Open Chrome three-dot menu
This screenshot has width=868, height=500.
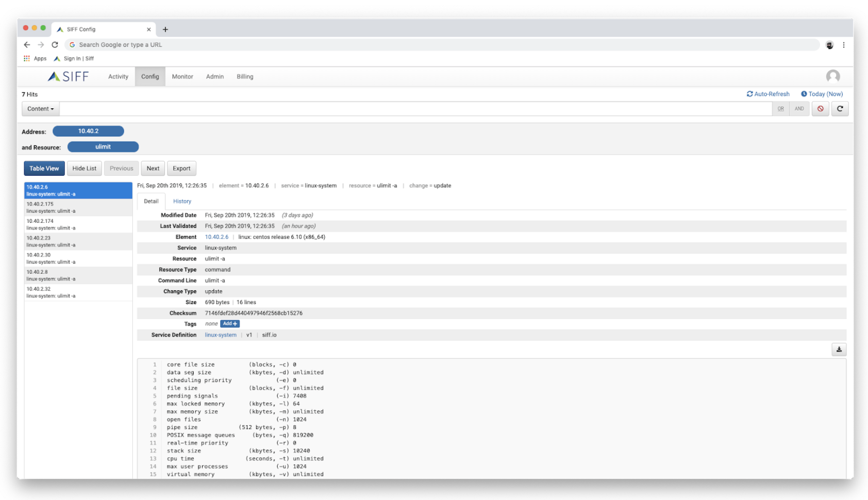[x=844, y=45]
